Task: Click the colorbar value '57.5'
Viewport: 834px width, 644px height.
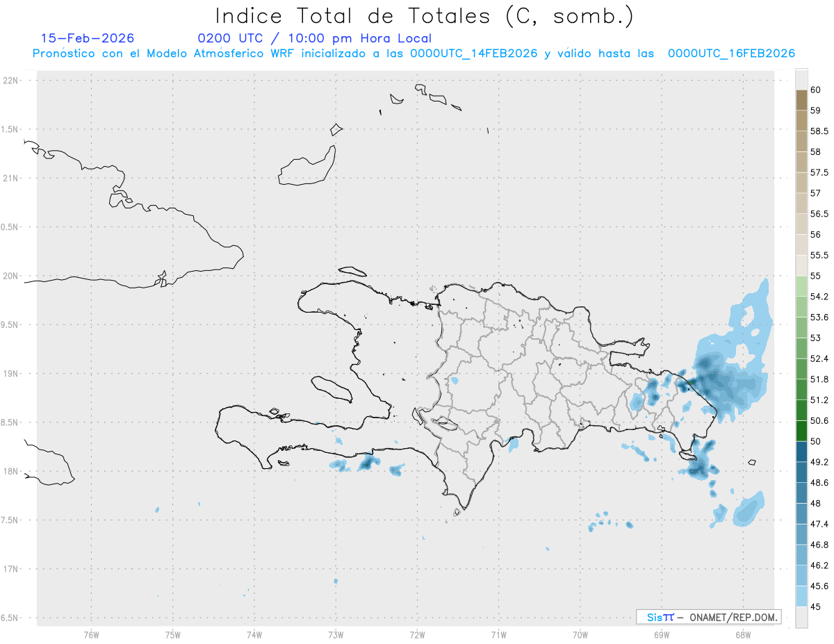Action: (x=819, y=172)
